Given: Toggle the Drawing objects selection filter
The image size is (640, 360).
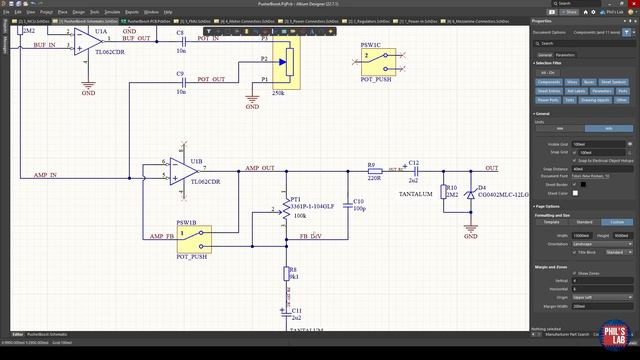Looking at the screenshot, I should point(595,100).
